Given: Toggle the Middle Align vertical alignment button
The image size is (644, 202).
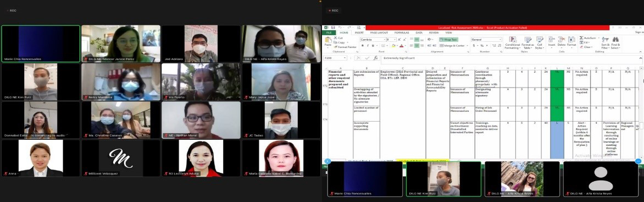Looking at the screenshot, I should point(417,40).
